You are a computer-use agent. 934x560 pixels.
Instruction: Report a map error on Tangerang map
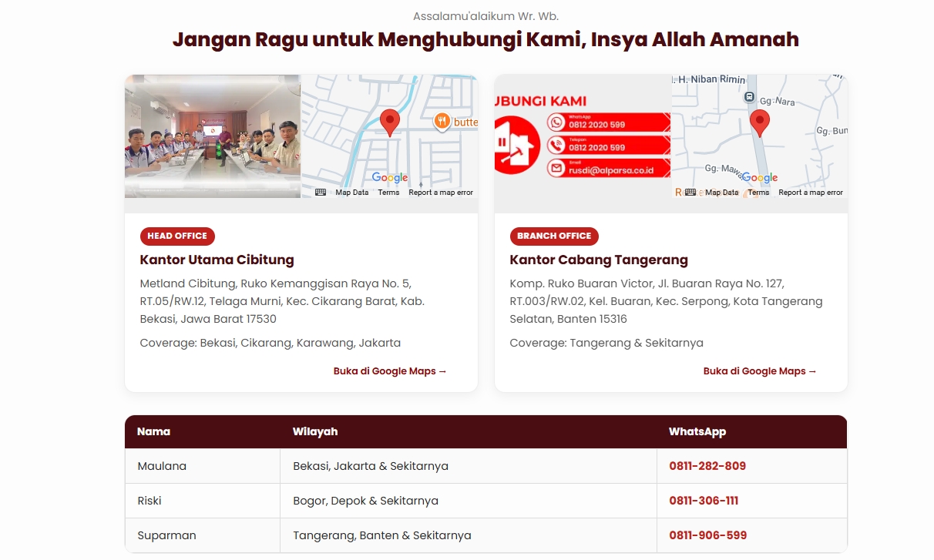tap(811, 193)
